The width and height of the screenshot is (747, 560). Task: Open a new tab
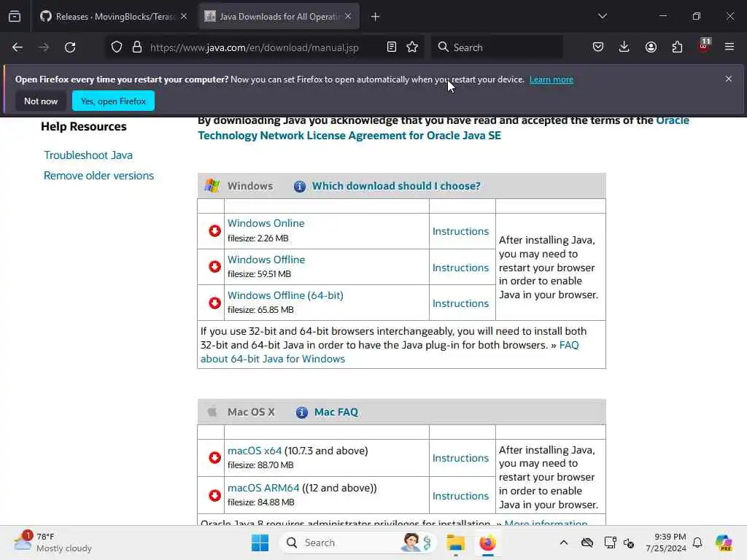(x=376, y=17)
